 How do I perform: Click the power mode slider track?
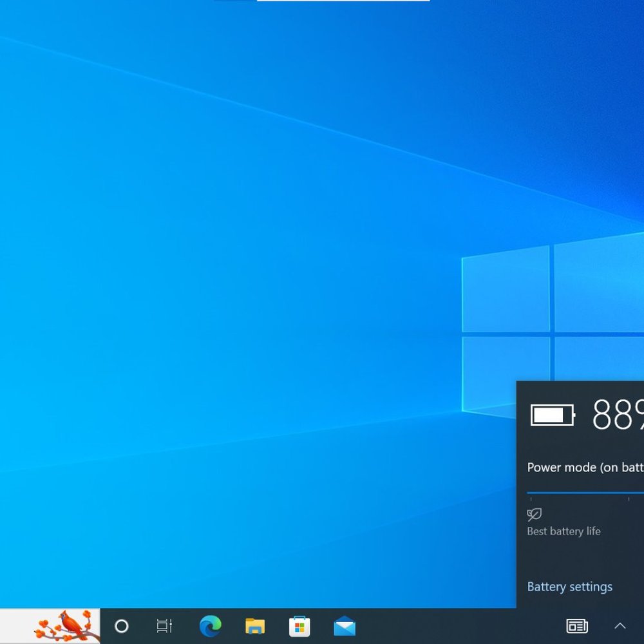tap(585, 493)
